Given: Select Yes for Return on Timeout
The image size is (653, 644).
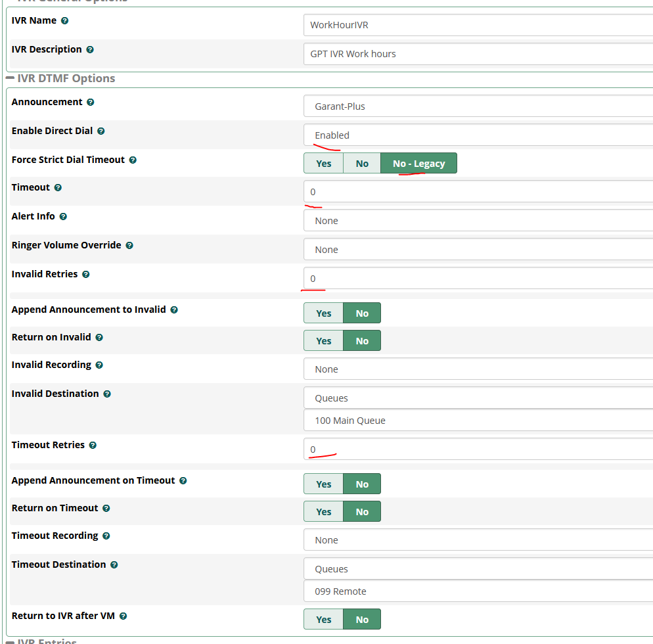Looking at the screenshot, I should (x=323, y=512).
